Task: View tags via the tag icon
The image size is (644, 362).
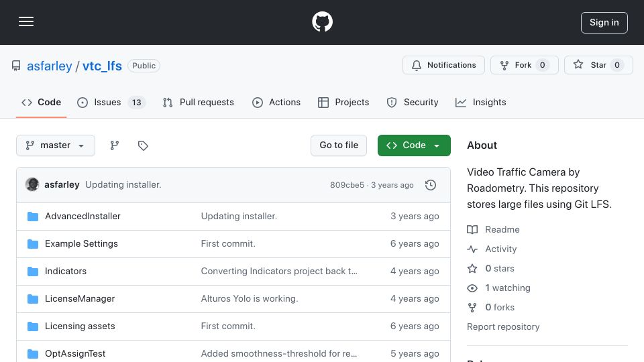Action: [143, 145]
